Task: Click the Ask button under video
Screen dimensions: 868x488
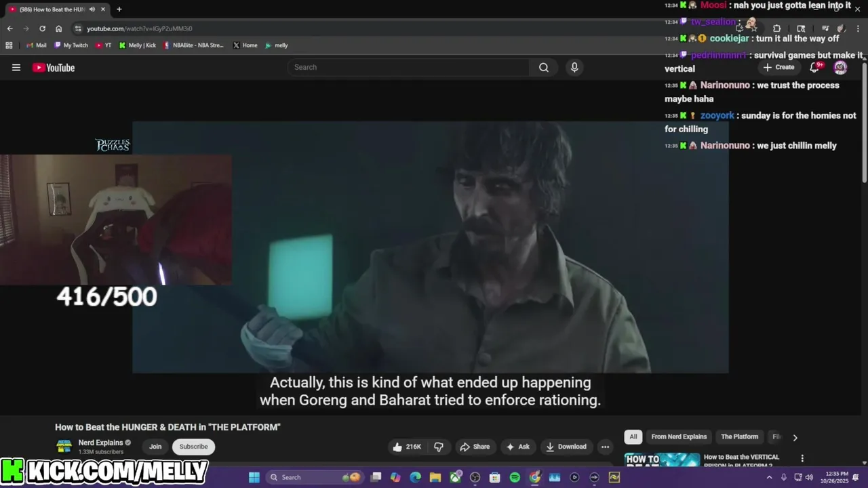Action: tap(517, 447)
